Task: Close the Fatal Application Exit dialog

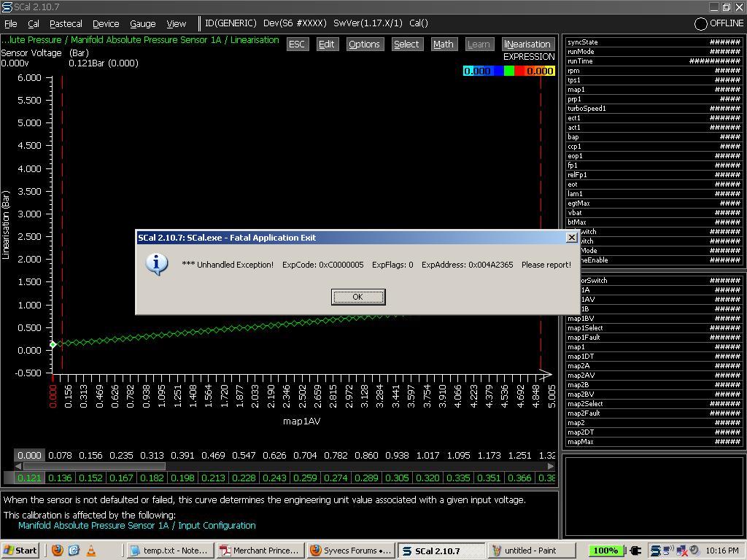Action: (571, 238)
